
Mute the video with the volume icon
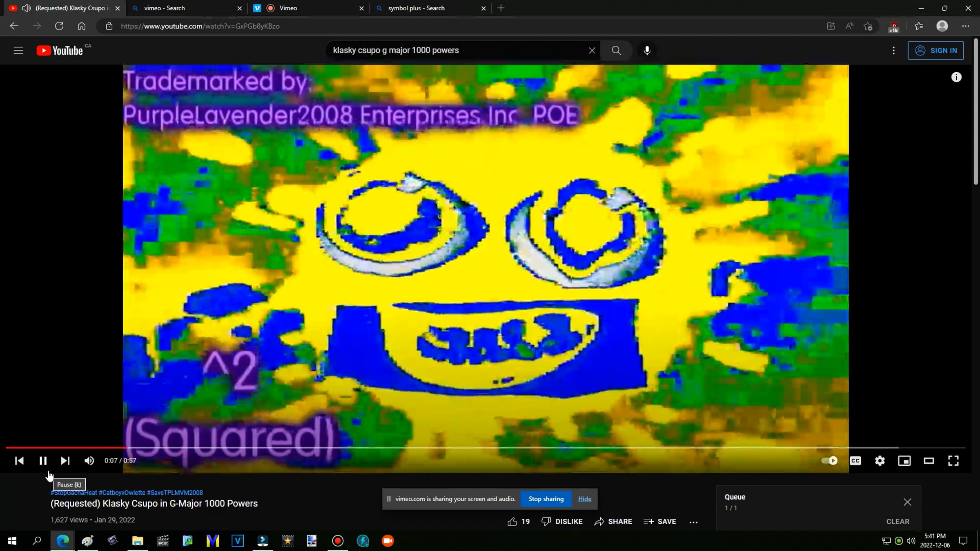pyautogui.click(x=89, y=460)
